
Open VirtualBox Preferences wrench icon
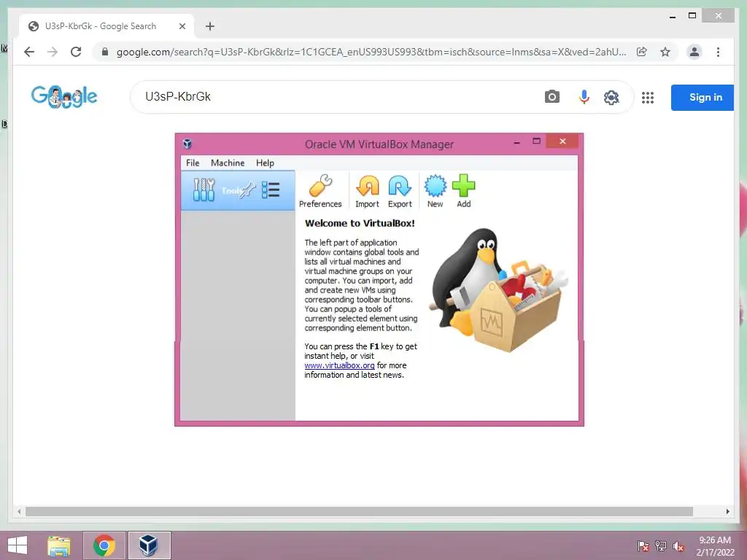pos(320,186)
